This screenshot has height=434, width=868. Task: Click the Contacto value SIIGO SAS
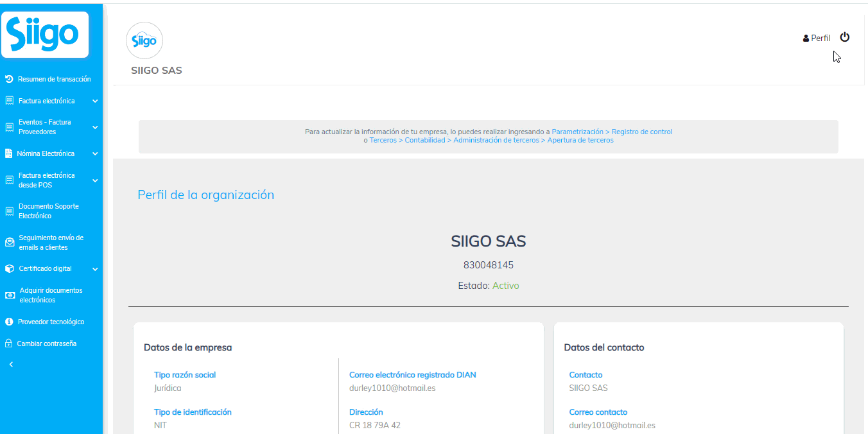pos(589,388)
